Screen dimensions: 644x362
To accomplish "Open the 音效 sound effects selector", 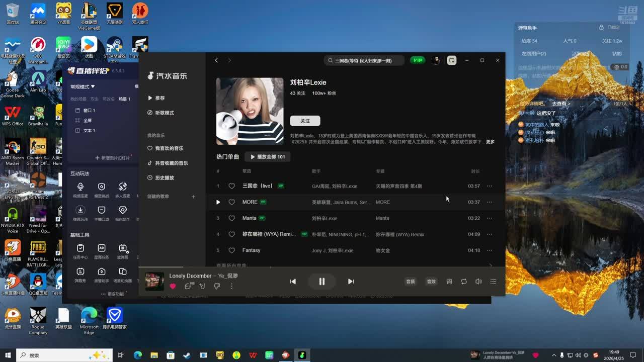I will coord(431,282).
